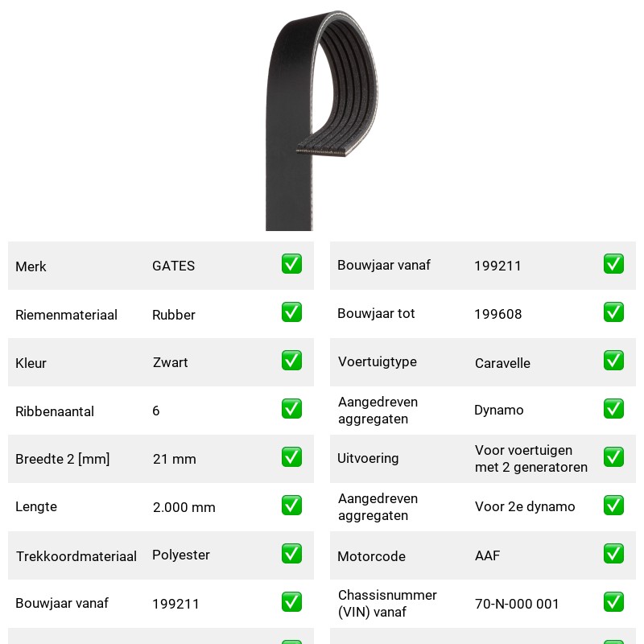The width and height of the screenshot is (644, 644).
Task: Click the checkmark by Voor 2e dynamo
Action: coord(613,506)
